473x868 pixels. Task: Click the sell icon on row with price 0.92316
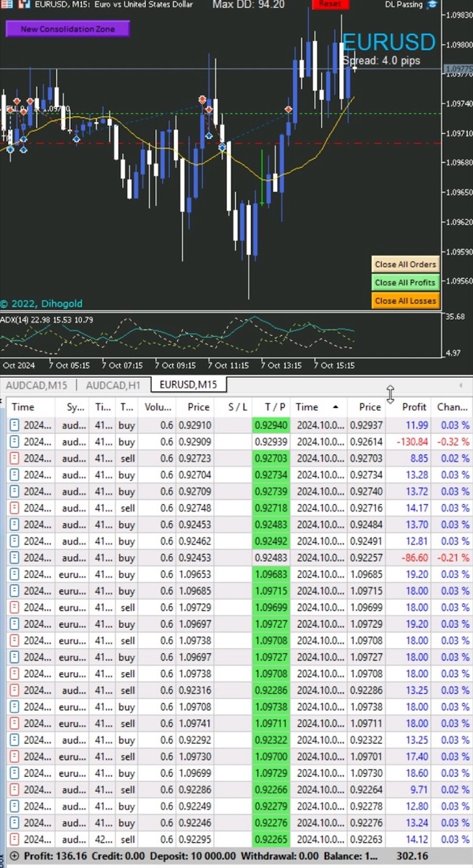tap(15, 691)
